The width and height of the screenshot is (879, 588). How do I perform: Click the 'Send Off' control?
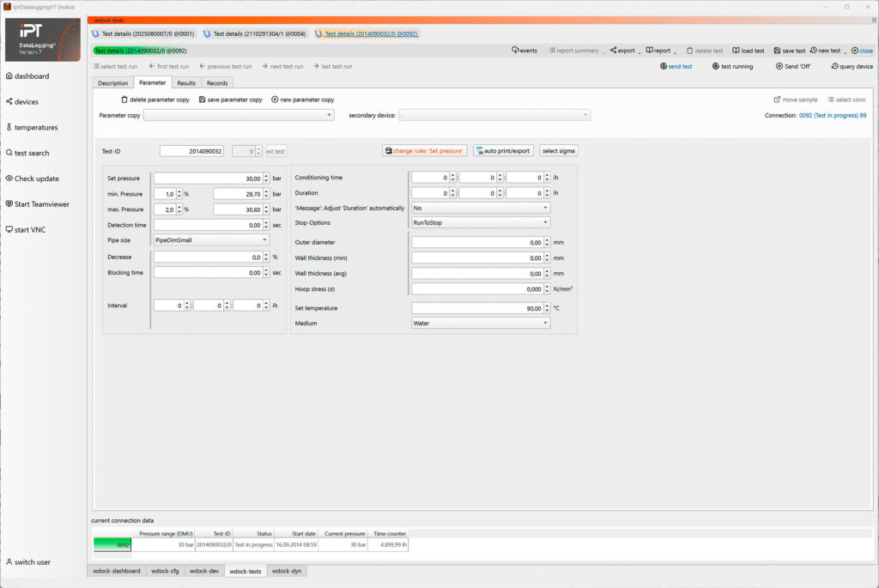pyautogui.click(x=794, y=65)
